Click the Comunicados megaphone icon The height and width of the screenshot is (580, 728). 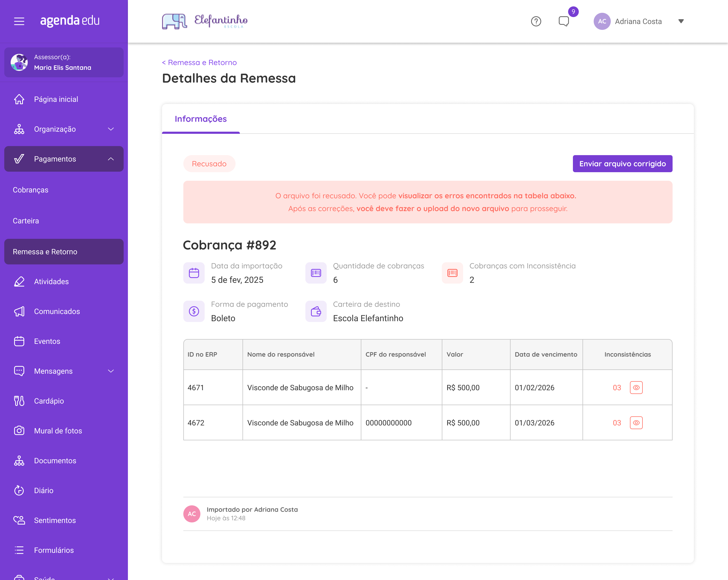pyautogui.click(x=19, y=311)
